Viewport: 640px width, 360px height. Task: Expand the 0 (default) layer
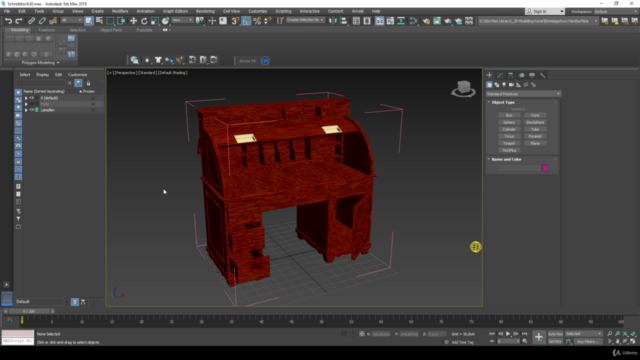pyautogui.click(x=26, y=98)
